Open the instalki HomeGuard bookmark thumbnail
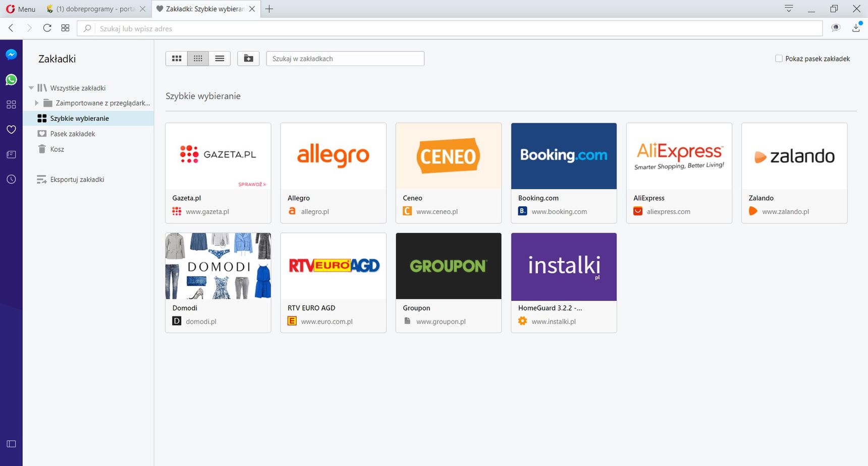This screenshot has height=466, width=868. 564,267
